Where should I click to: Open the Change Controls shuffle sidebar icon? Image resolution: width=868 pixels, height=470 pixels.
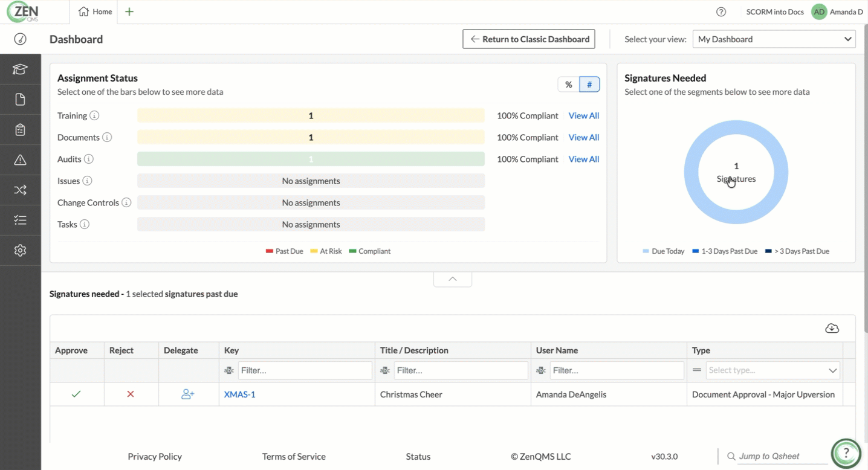pyautogui.click(x=20, y=190)
